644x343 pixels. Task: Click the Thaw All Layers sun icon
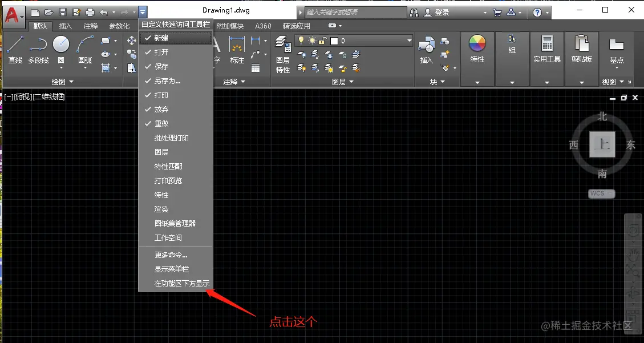329,67
